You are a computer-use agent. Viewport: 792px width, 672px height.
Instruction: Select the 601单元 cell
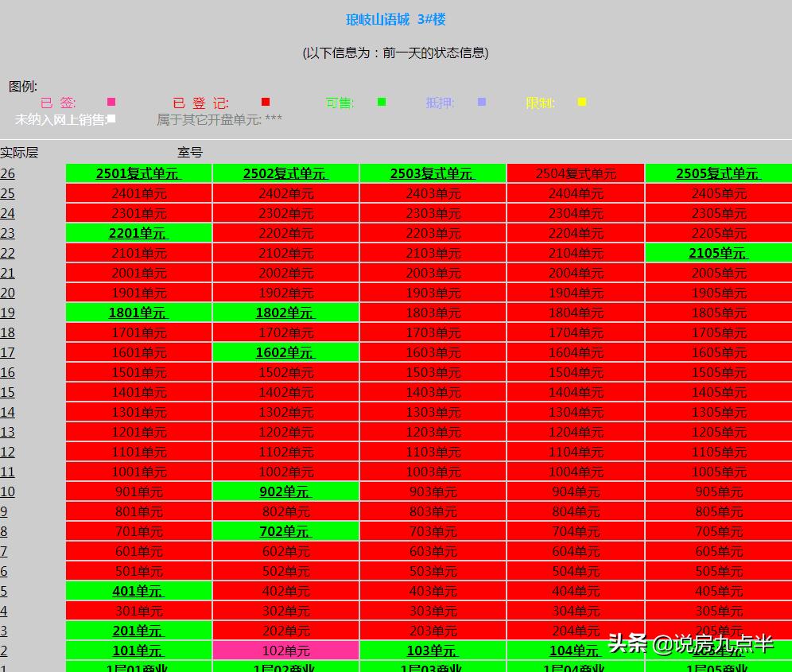(138, 551)
